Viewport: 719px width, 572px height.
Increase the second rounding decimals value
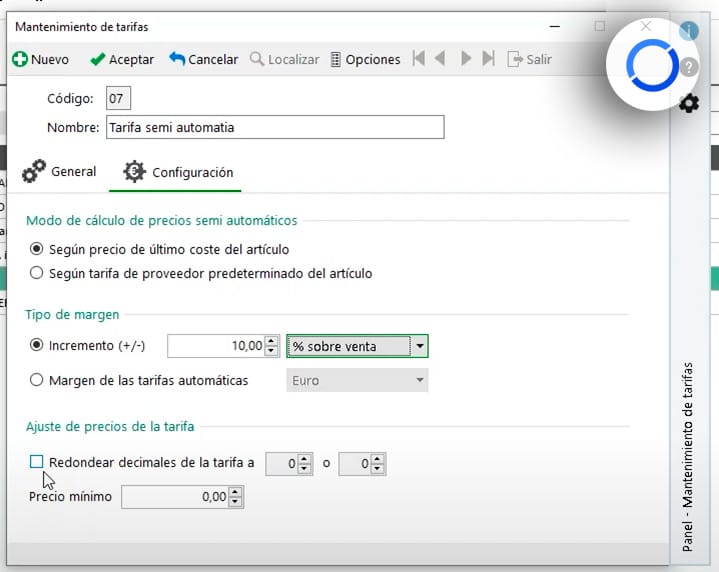(377, 459)
